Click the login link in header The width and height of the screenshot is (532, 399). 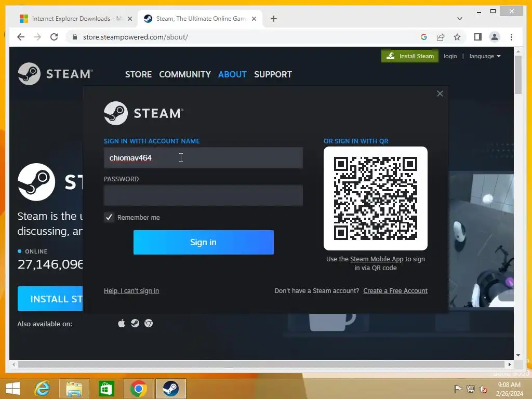450,56
